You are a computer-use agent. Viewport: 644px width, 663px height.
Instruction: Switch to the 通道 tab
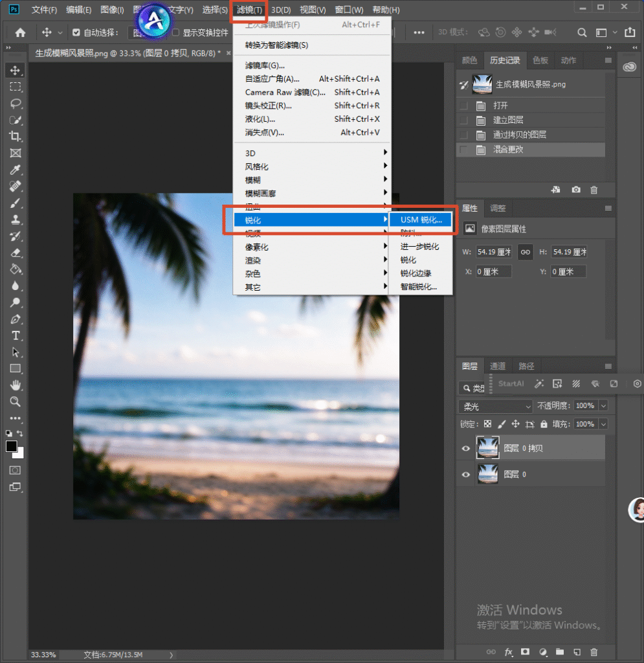[497, 366]
